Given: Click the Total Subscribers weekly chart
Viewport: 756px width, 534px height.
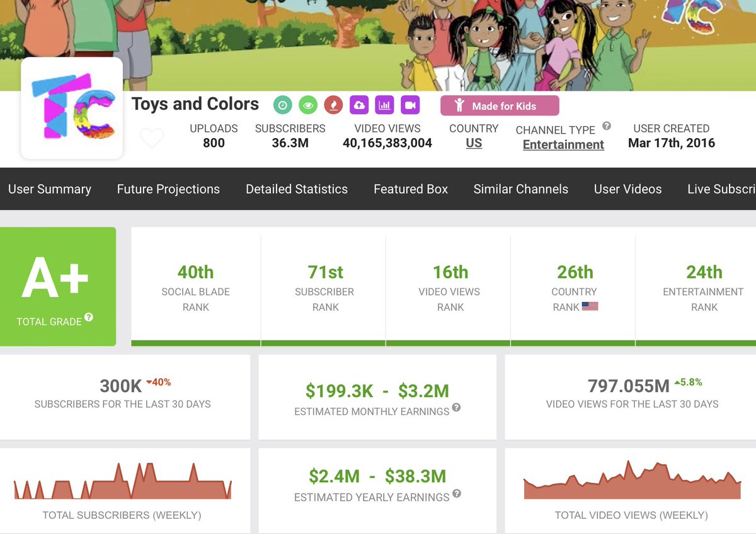Looking at the screenshot, I should (x=123, y=481).
